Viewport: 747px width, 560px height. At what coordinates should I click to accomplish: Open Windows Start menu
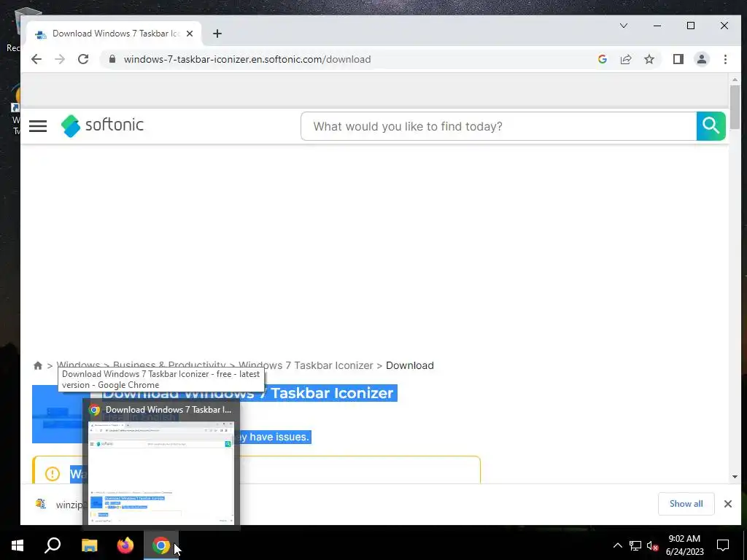18,545
